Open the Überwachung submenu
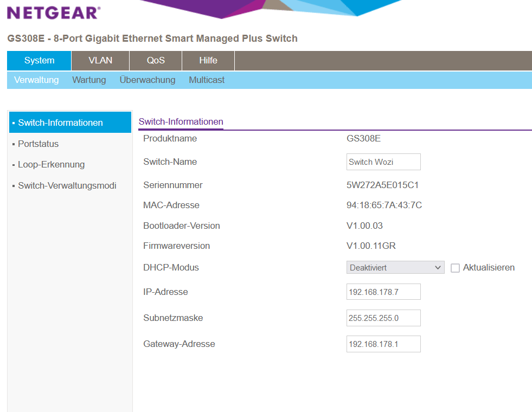The image size is (532, 412). [x=148, y=80]
